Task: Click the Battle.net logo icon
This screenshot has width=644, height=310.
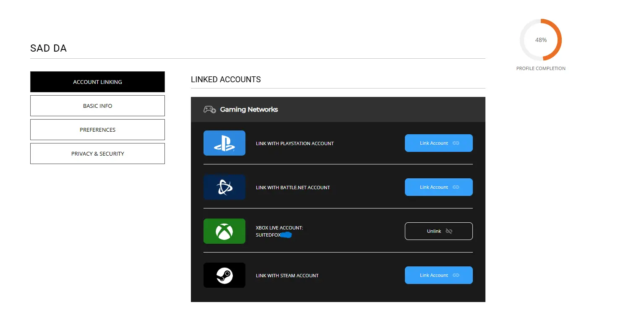Action: (224, 187)
